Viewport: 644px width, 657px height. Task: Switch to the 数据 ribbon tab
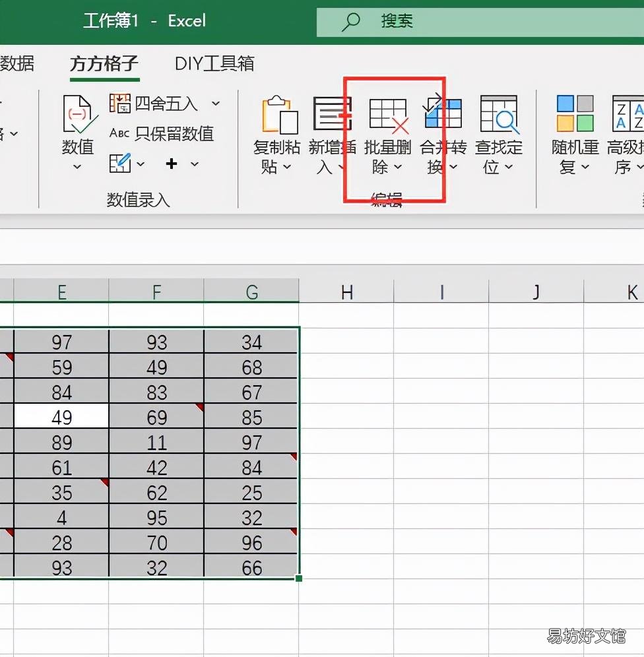pyautogui.click(x=16, y=64)
